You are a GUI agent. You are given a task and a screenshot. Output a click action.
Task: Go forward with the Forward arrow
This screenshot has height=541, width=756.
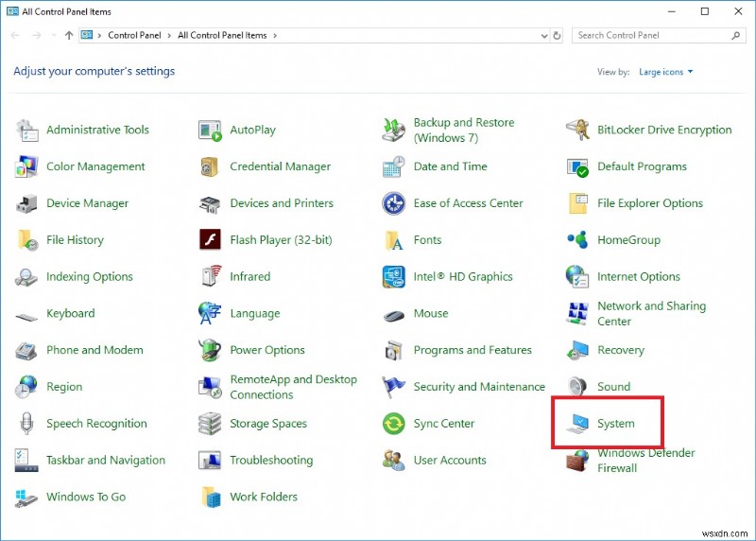point(37,35)
